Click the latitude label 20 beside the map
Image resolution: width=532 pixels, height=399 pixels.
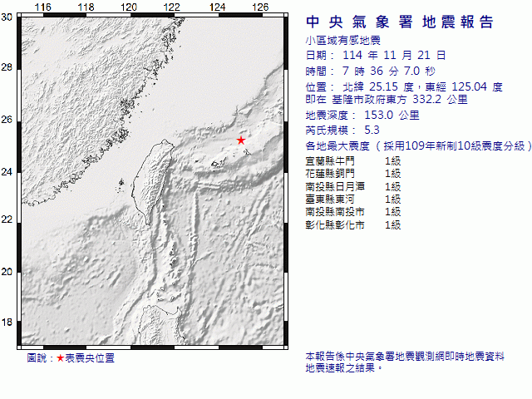(7, 272)
